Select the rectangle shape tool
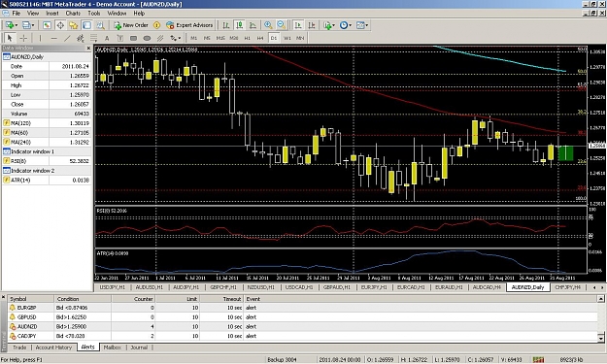The height and width of the screenshot is (364, 607). click(x=134, y=38)
